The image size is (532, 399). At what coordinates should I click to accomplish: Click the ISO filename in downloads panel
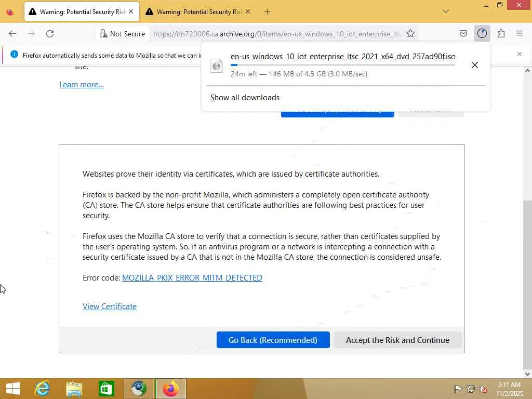343,57
